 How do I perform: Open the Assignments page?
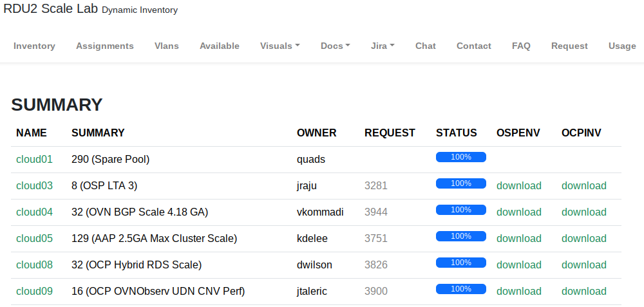[x=105, y=46]
